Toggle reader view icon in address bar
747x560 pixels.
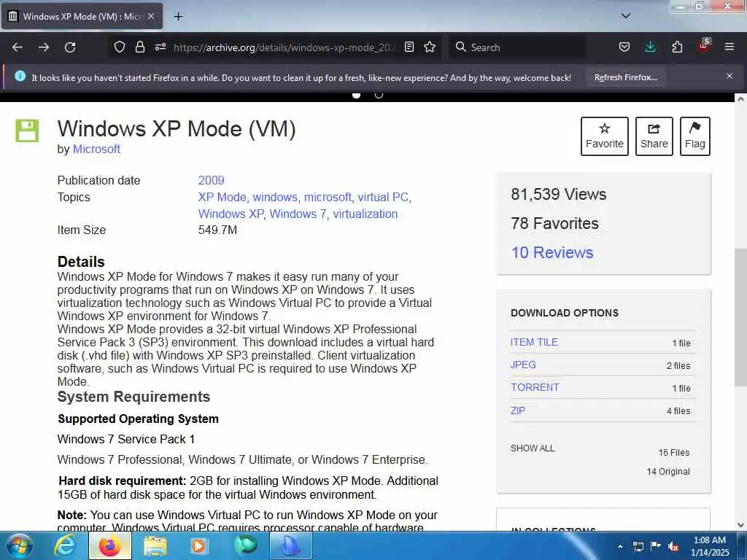click(409, 47)
